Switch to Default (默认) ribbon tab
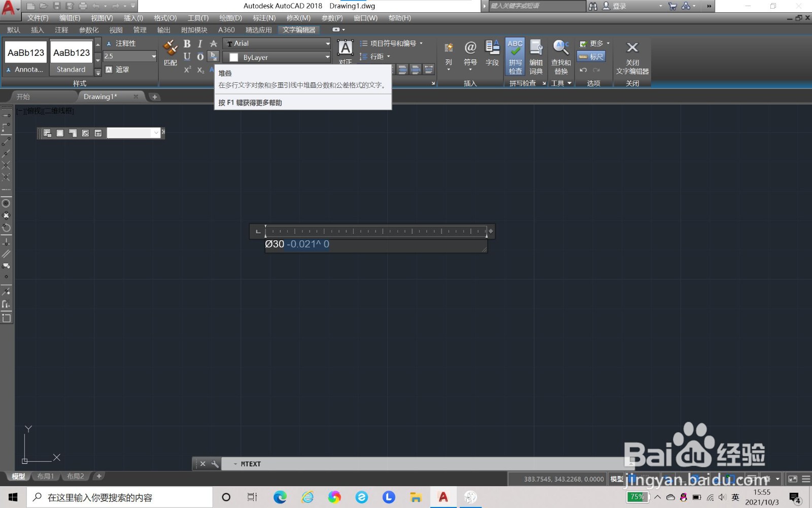812x508 pixels. pyautogui.click(x=14, y=30)
